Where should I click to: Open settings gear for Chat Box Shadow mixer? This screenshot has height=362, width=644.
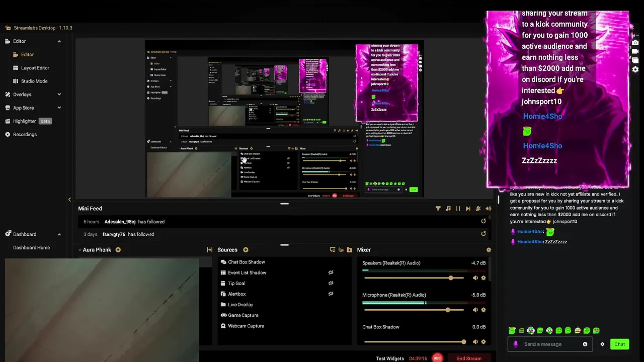pyautogui.click(x=484, y=342)
